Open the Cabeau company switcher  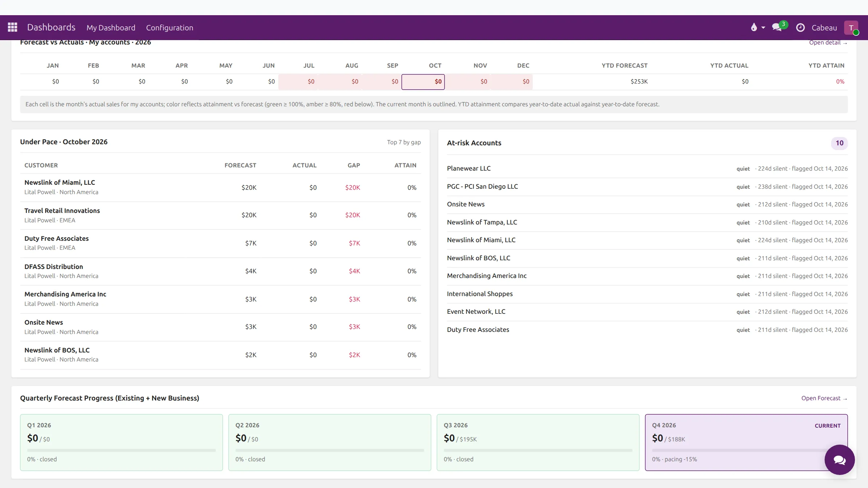[x=824, y=28]
